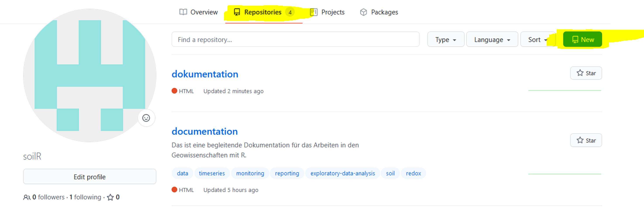Click the 'Updated 5 hours ago' text

231,190
